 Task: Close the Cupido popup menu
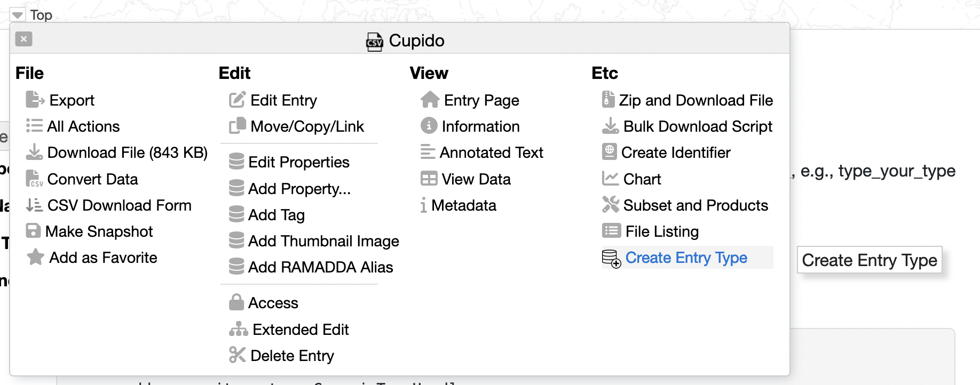[23, 39]
